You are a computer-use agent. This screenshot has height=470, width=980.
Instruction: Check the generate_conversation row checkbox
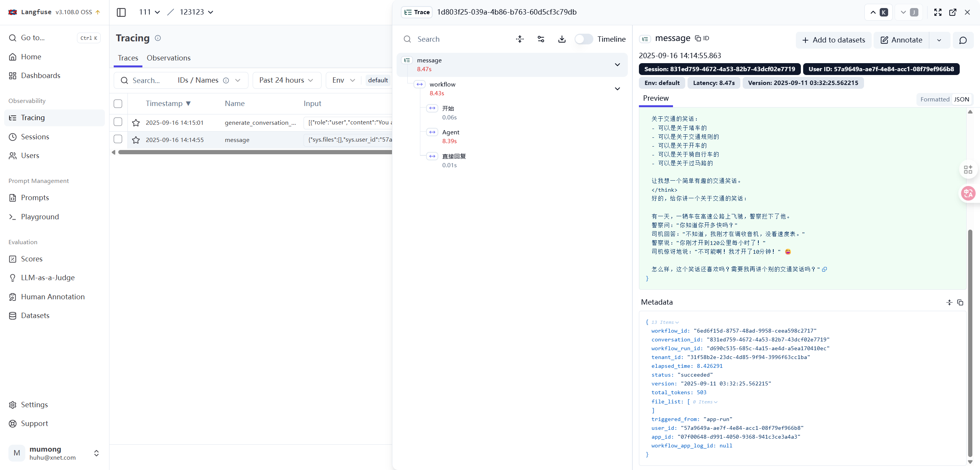(118, 122)
